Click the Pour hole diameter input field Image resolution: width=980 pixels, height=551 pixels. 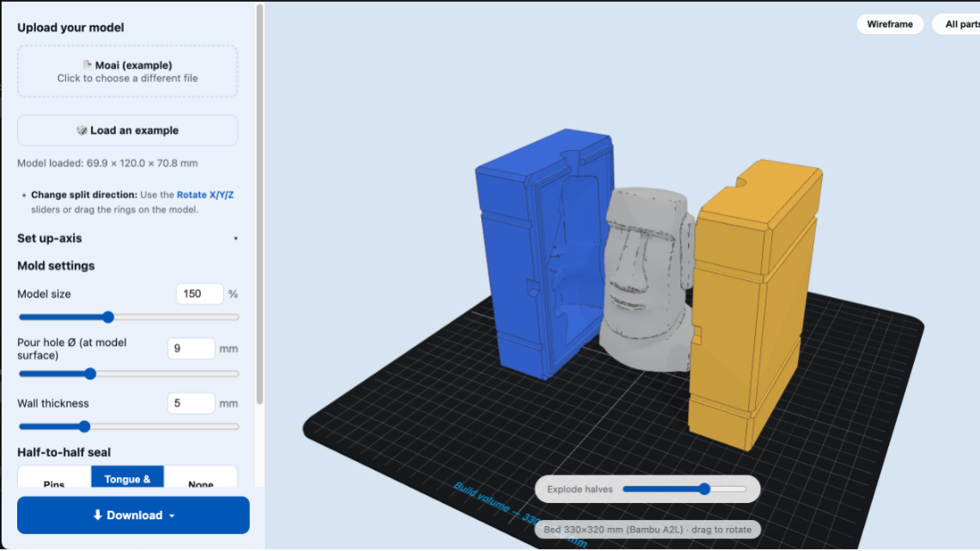(192, 348)
